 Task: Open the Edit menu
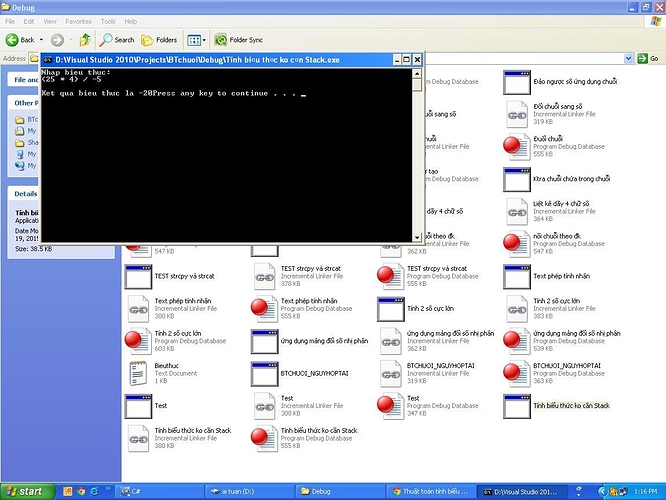pos(29,21)
